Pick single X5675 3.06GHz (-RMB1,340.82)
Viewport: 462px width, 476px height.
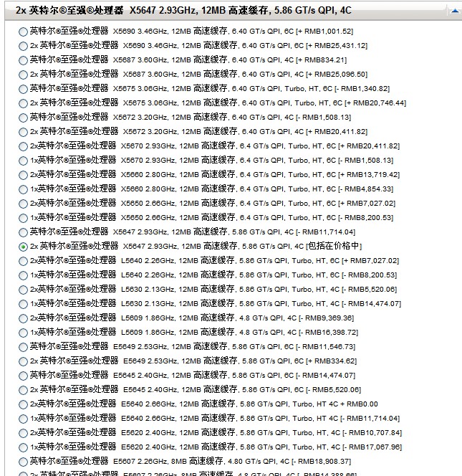(23, 89)
